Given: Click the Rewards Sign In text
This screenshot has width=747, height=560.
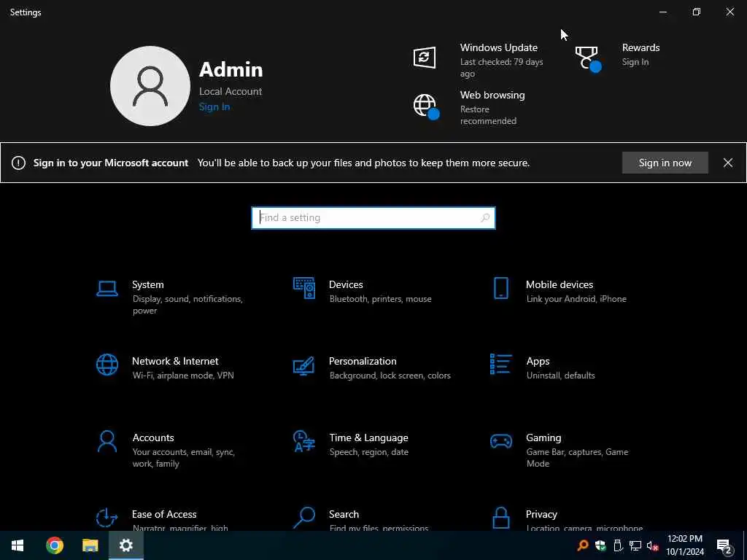Looking at the screenshot, I should point(635,62).
